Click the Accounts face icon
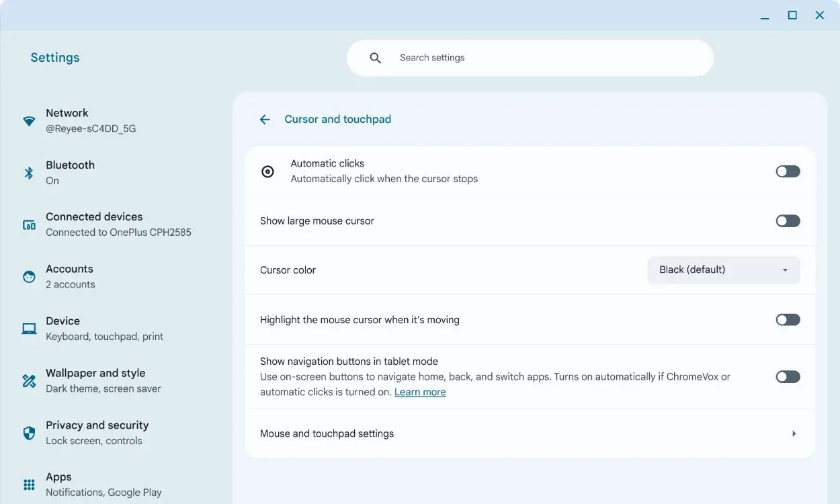 [x=29, y=277]
